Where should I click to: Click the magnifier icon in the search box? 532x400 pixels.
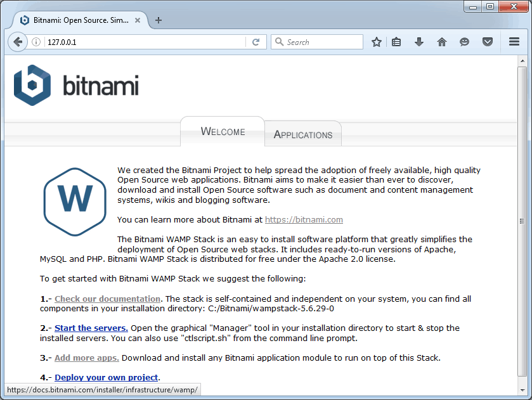pyautogui.click(x=279, y=42)
